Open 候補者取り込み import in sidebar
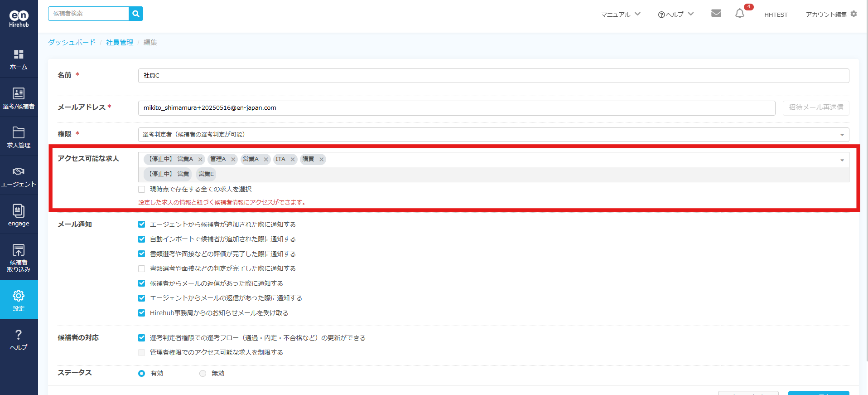868x395 pixels. pos(19,257)
